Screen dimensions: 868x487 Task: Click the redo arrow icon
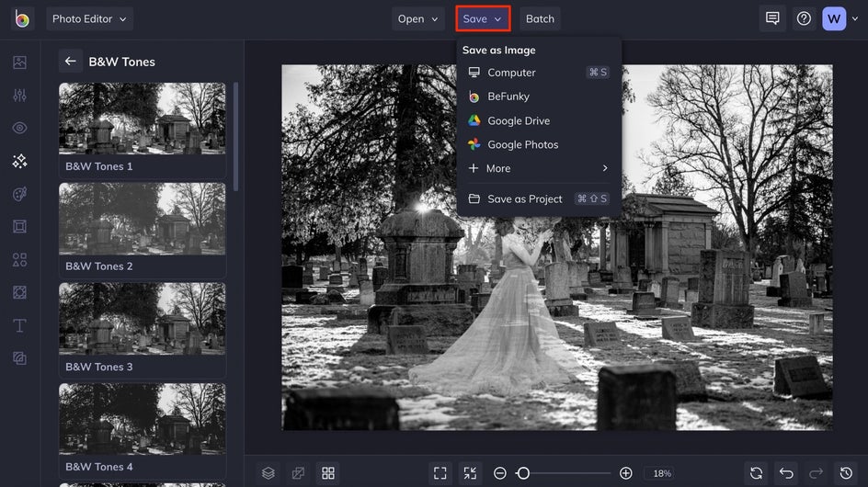pyautogui.click(x=816, y=473)
